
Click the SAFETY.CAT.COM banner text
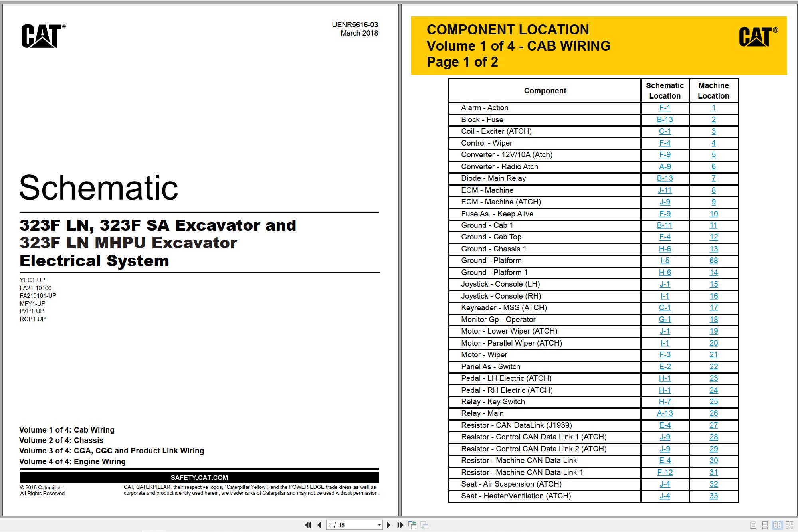point(199,478)
